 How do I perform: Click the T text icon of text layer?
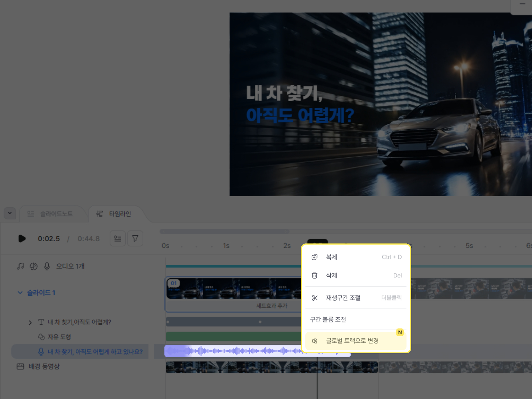click(41, 322)
